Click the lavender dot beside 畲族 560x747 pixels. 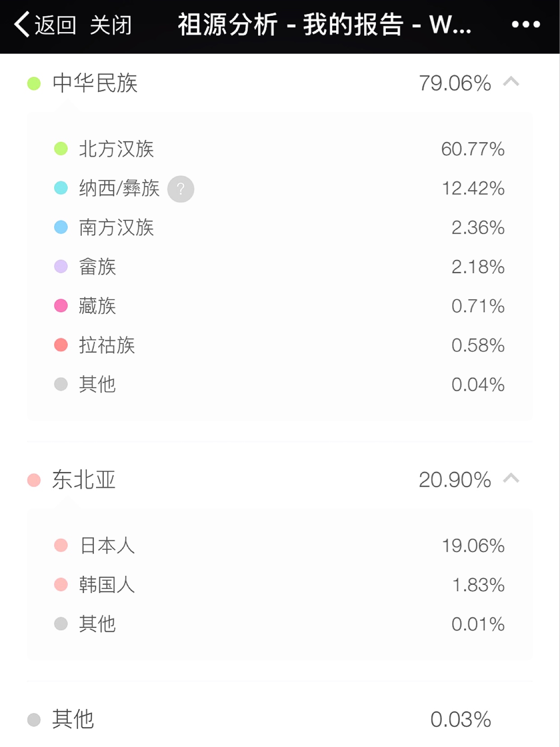tap(61, 266)
